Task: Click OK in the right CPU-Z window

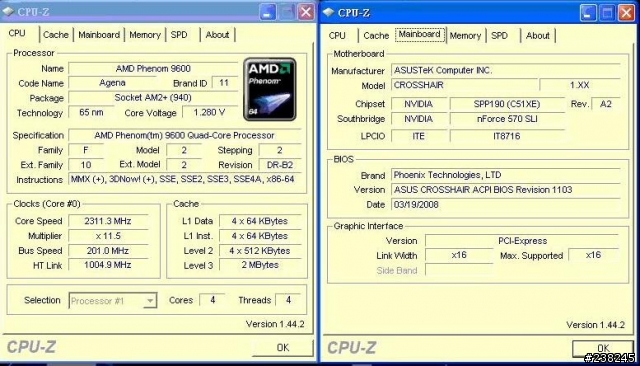Action: pos(603,348)
